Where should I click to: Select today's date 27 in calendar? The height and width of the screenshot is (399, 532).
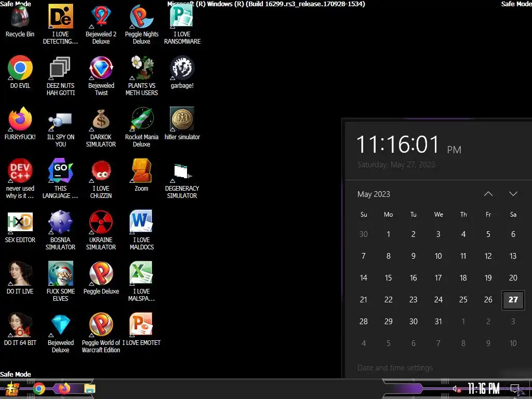click(513, 300)
